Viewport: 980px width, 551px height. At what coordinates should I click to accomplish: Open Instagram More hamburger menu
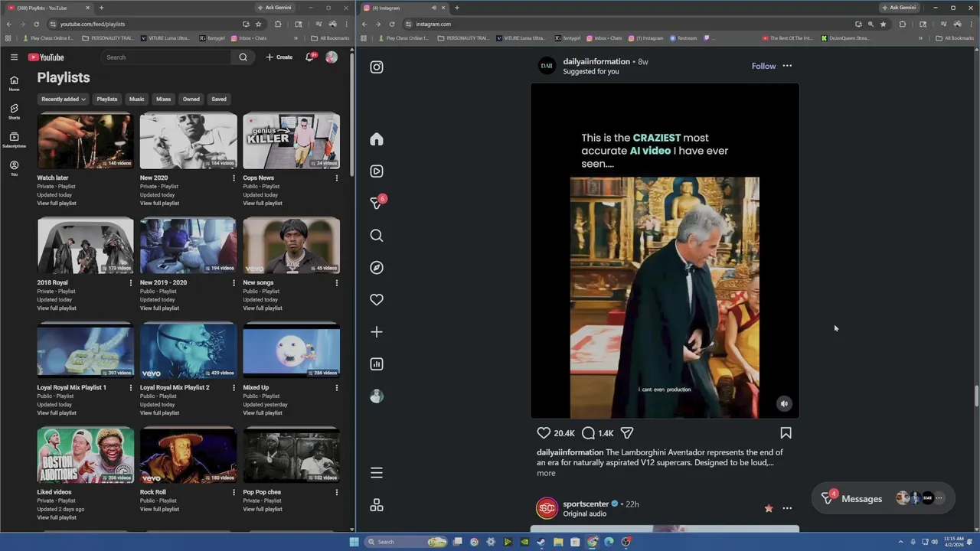click(377, 473)
